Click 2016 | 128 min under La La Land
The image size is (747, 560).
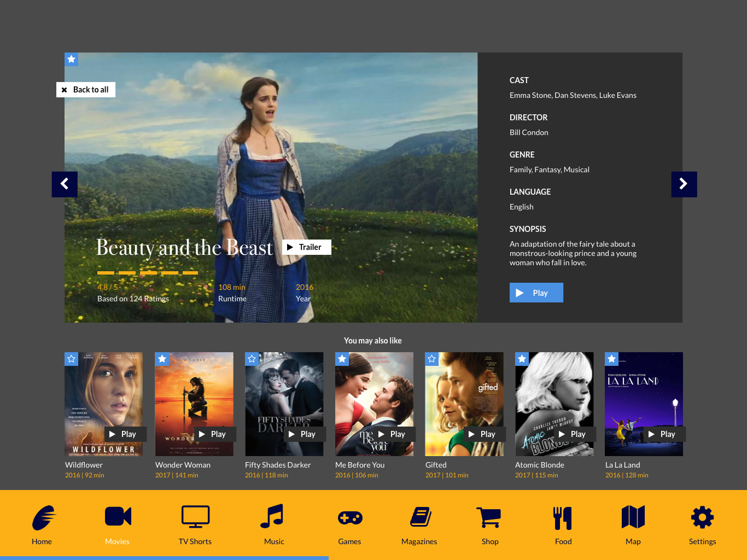[627, 475]
